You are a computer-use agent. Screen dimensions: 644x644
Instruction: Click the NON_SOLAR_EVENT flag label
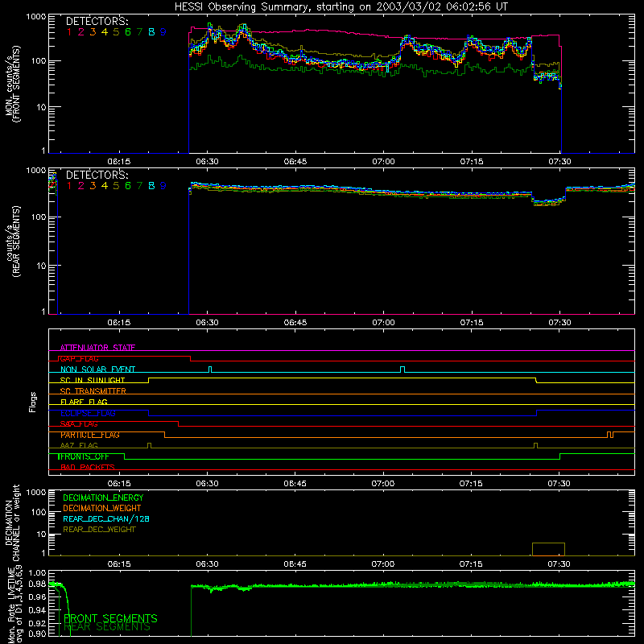[97, 369]
